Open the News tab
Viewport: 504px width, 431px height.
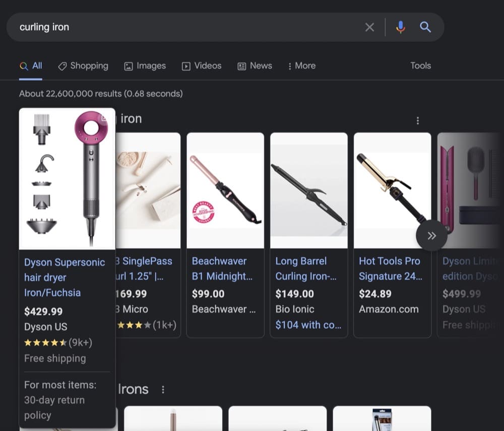[255, 66]
